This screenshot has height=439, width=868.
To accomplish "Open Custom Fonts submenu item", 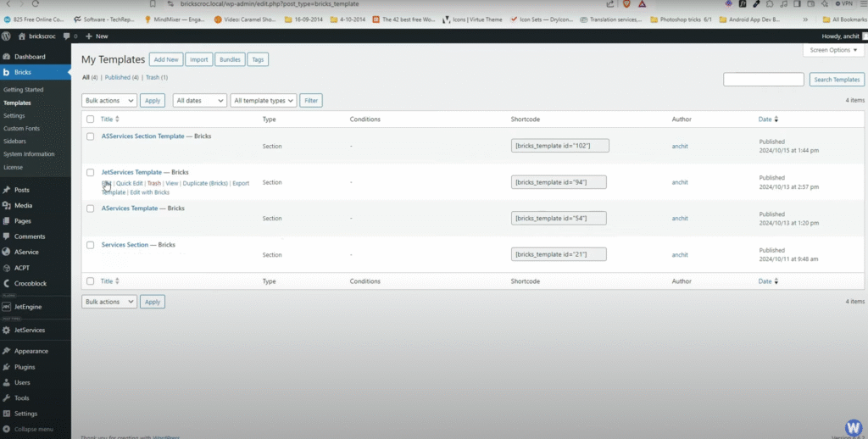I will pos(21,129).
